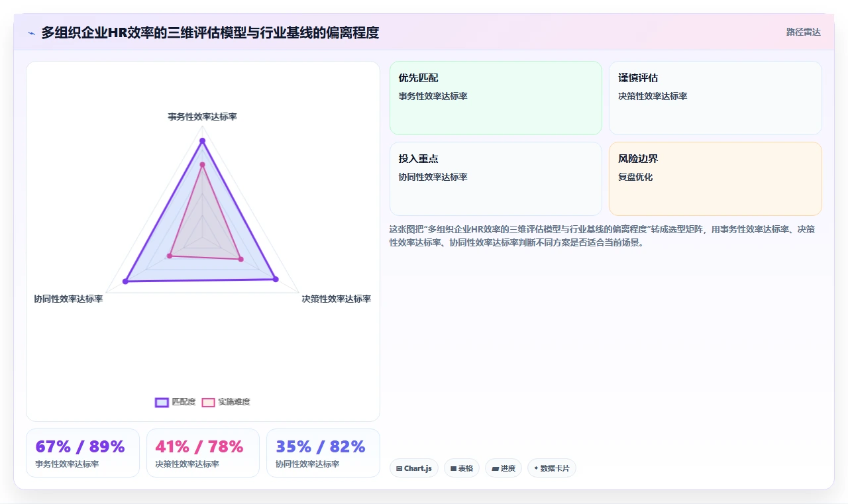The width and height of the screenshot is (848, 504).
Task: Click the purple top vertex data point
Action: 202,140
